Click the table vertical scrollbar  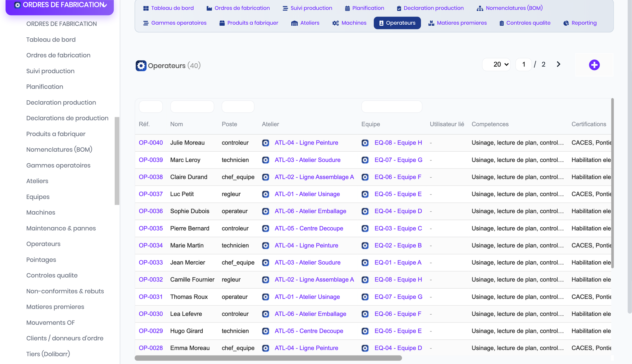click(613, 183)
